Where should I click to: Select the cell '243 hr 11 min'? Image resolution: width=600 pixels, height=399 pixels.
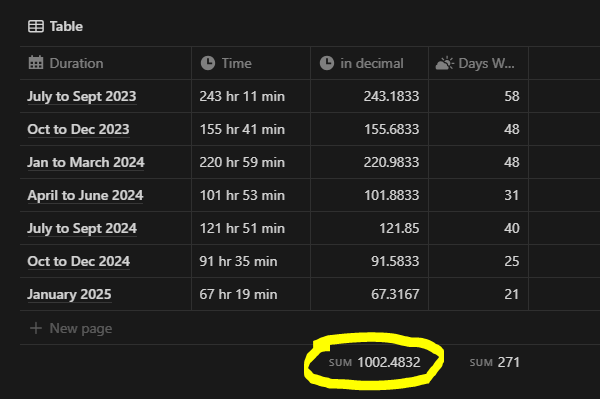coord(251,96)
